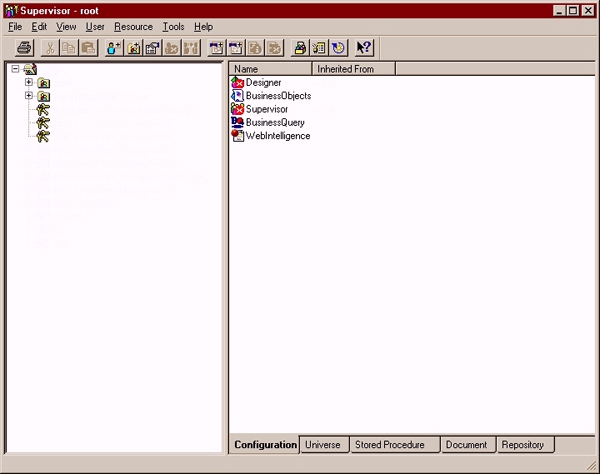Select the Supervisor list item
Image resolution: width=600 pixels, height=474 pixels.
[267, 109]
